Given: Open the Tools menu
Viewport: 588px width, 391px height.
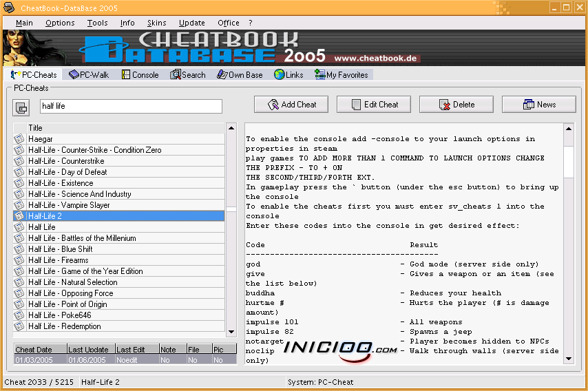Looking at the screenshot, I should click(x=98, y=23).
